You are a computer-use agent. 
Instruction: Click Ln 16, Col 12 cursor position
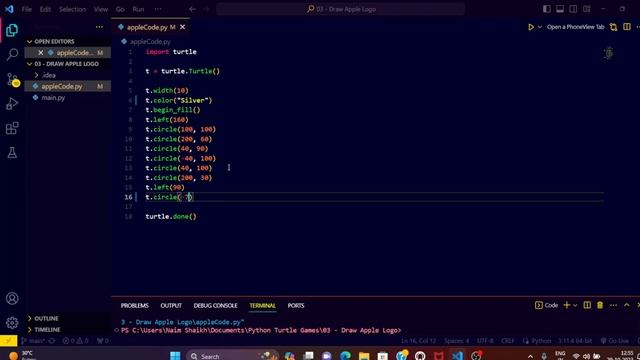pyautogui.click(x=418, y=340)
